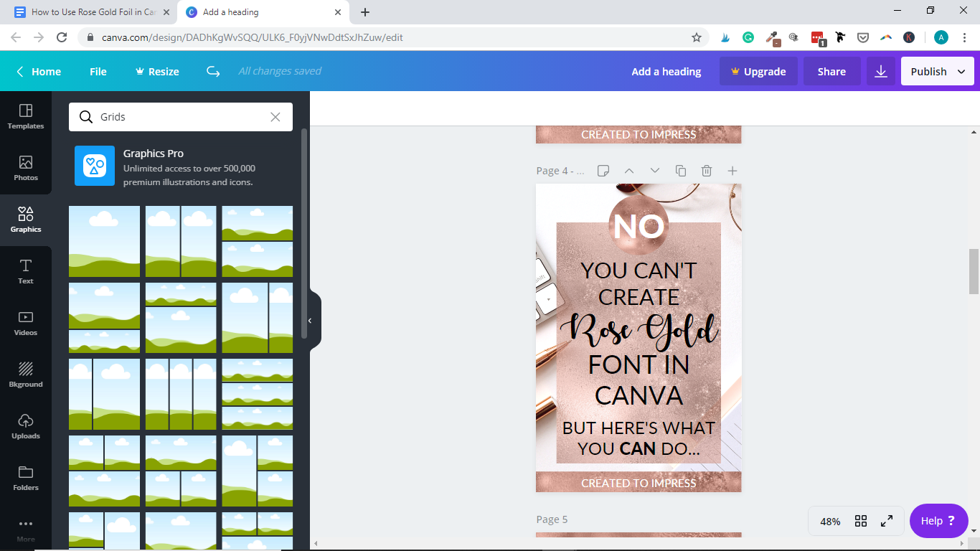Move Page 4 up
Viewport: 980px width, 551px height.
(x=629, y=171)
